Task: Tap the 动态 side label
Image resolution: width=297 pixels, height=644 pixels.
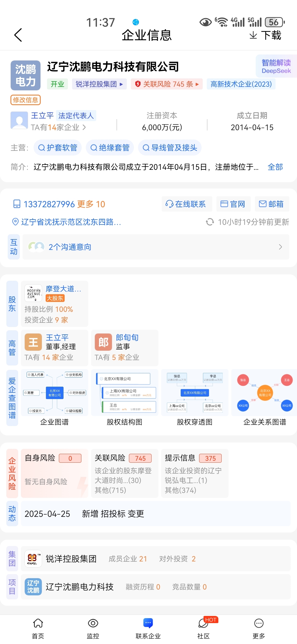Action: tap(12, 514)
